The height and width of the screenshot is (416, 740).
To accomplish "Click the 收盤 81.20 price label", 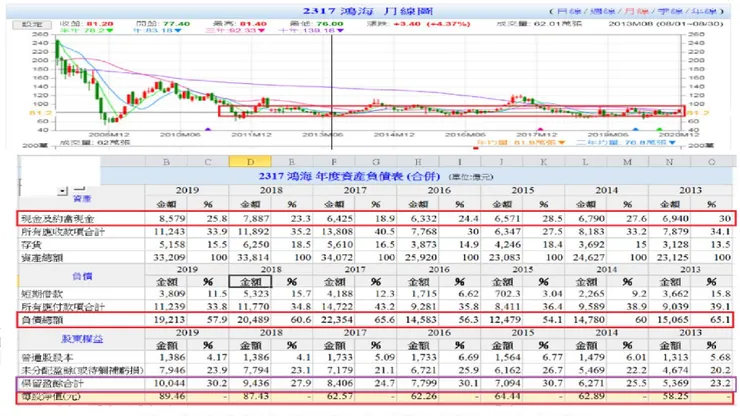I will pyautogui.click(x=87, y=24).
